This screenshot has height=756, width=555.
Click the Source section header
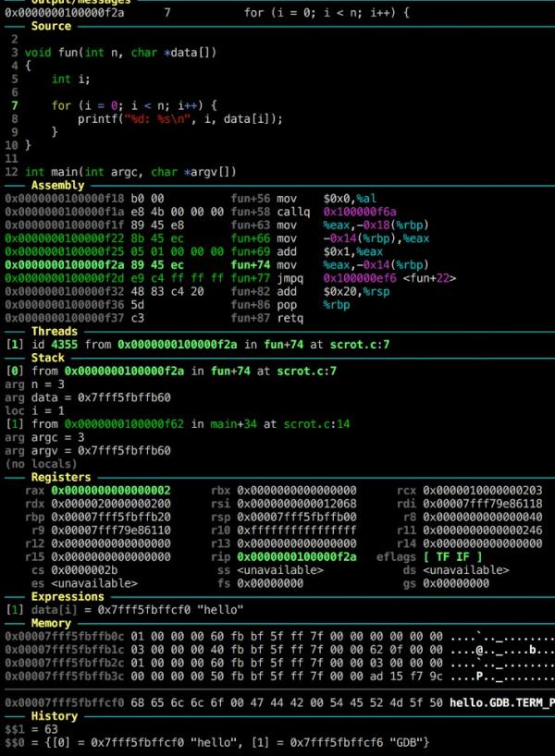pos(51,27)
